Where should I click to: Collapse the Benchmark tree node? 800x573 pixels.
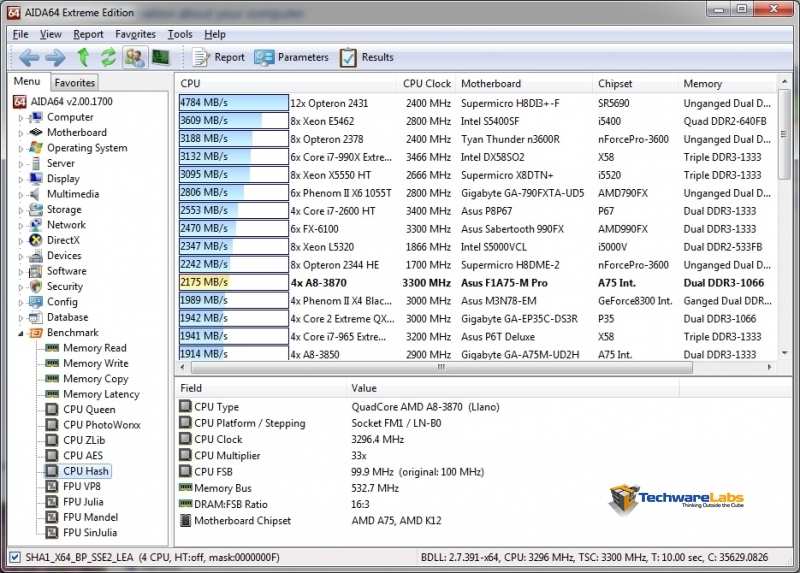[x=19, y=333]
